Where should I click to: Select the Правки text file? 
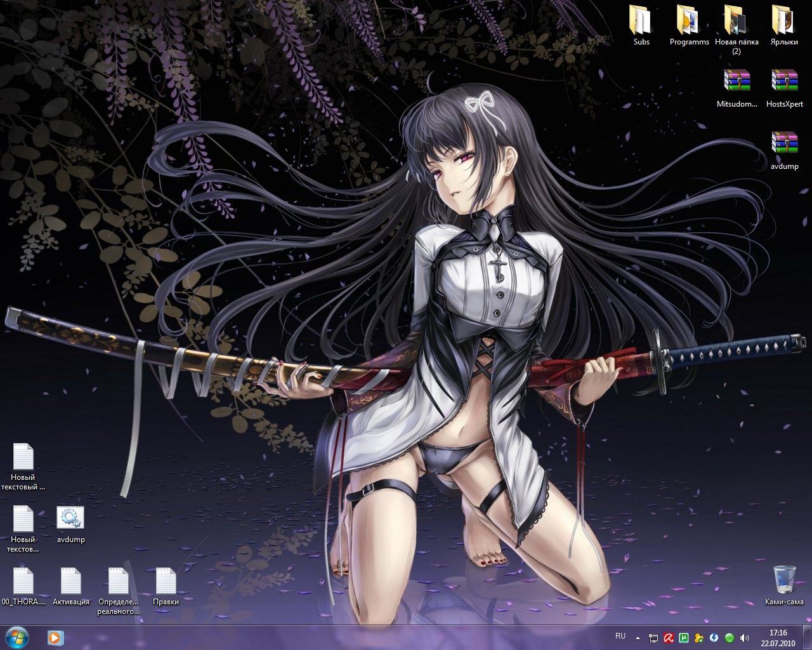166,586
